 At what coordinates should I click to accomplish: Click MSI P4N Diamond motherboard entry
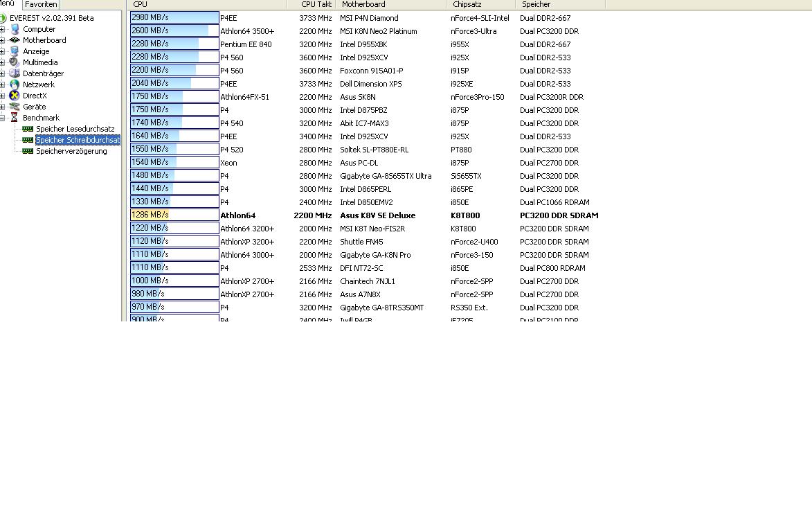click(x=369, y=18)
